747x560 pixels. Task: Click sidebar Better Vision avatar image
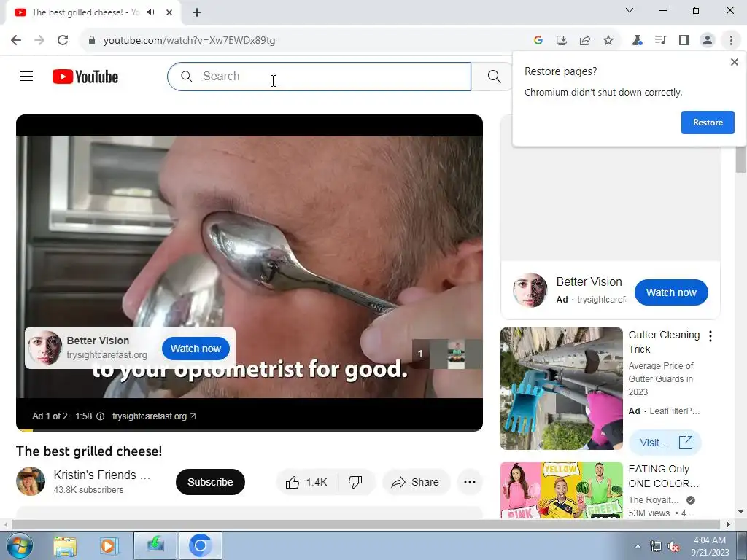(530, 290)
